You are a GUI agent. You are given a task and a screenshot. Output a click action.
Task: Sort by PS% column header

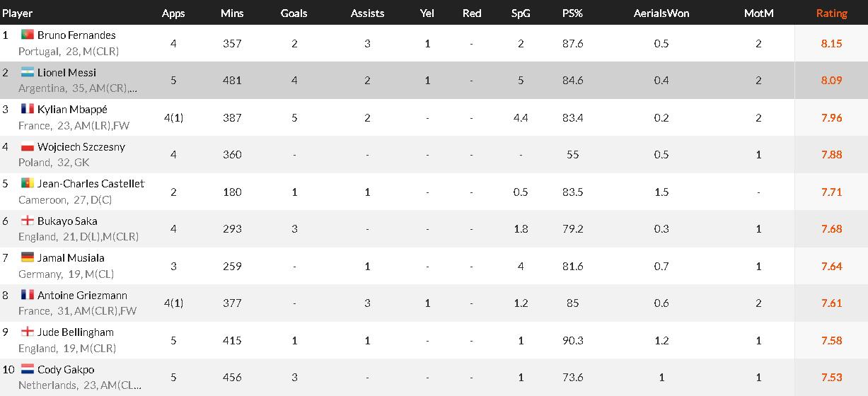pyautogui.click(x=572, y=13)
